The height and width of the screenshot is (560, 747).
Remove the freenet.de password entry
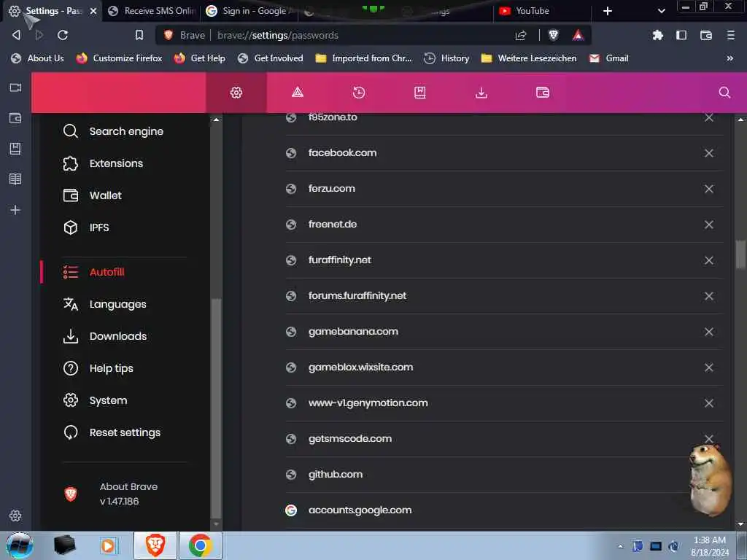pyautogui.click(x=709, y=225)
